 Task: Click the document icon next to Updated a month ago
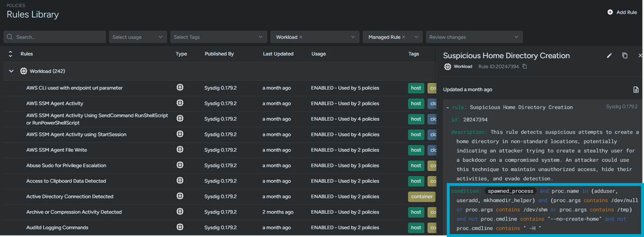(636, 89)
